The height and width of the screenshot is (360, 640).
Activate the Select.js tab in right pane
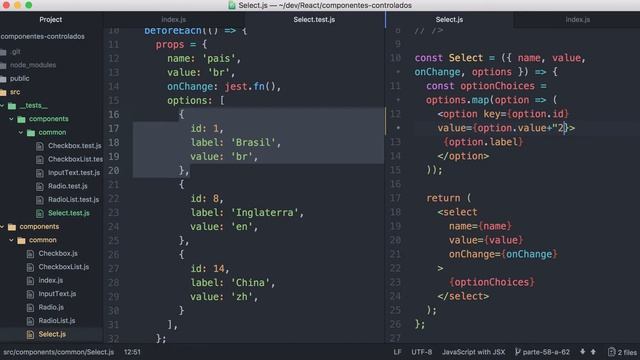[x=449, y=20]
